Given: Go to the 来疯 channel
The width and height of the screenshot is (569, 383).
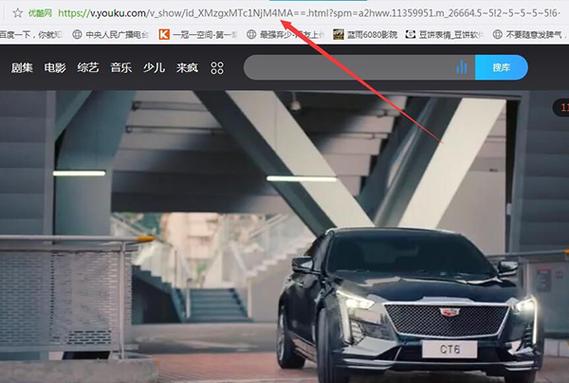Looking at the screenshot, I should (x=187, y=68).
